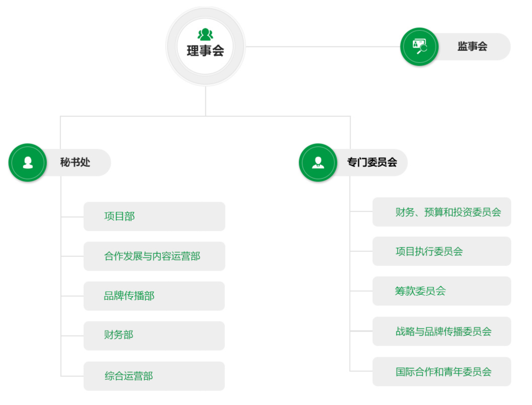The width and height of the screenshot is (532, 405).
Task: Click the green people icon above 理事会
Action: click(205, 34)
